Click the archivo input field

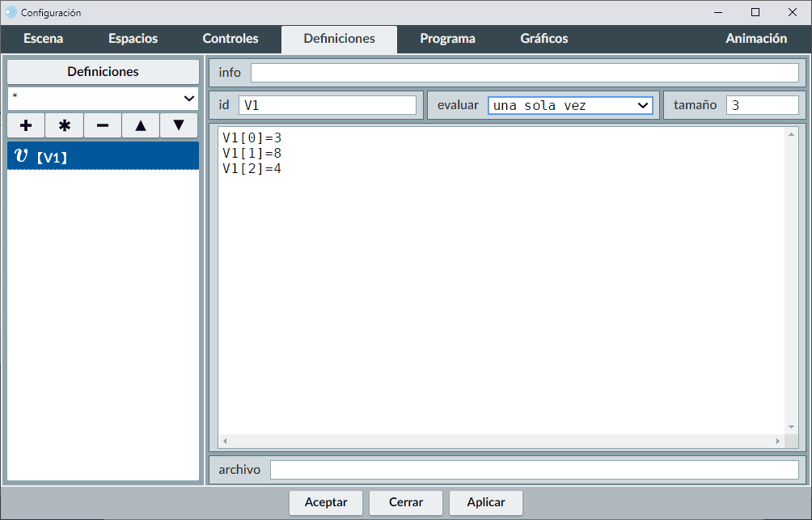tap(534, 470)
